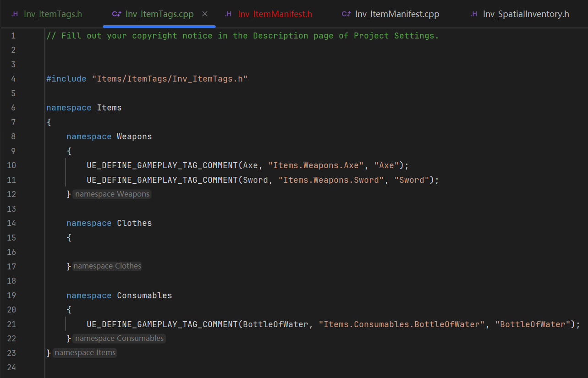Click the header file icon on Inv_ItemTags.h tab

click(15, 14)
